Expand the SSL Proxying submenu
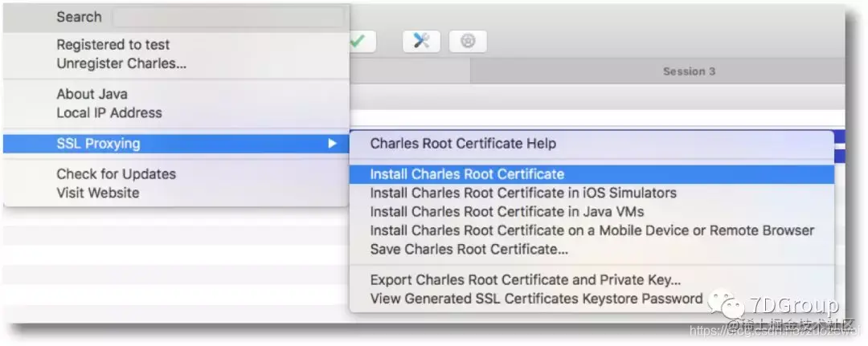Image resolution: width=868 pixels, height=346 pixels. [x=176, y=144]
